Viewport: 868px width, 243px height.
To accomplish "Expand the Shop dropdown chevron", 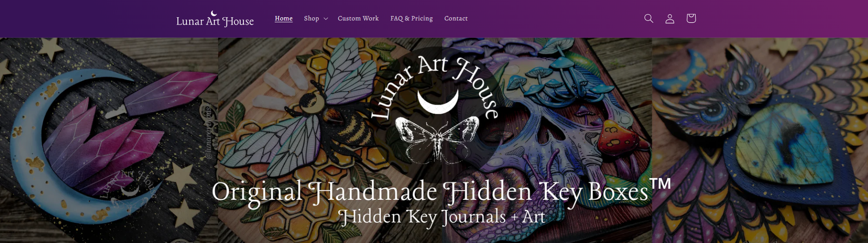I will coord(326,19).
